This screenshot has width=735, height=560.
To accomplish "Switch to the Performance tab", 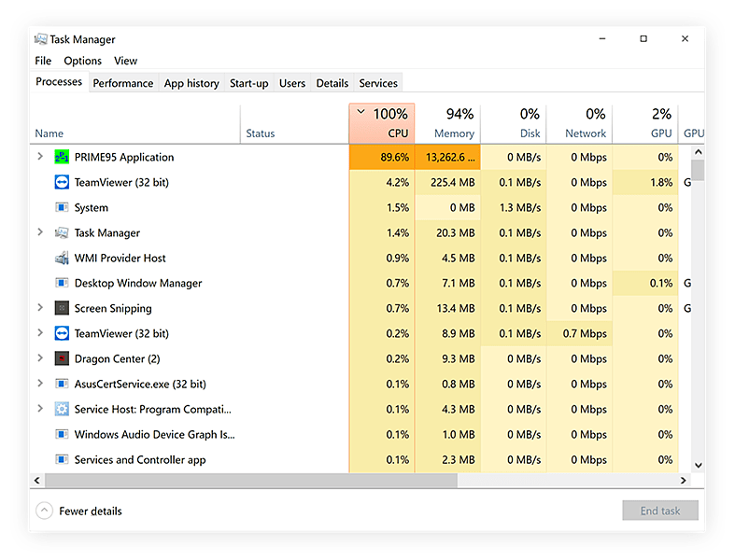I will point(123,83).
